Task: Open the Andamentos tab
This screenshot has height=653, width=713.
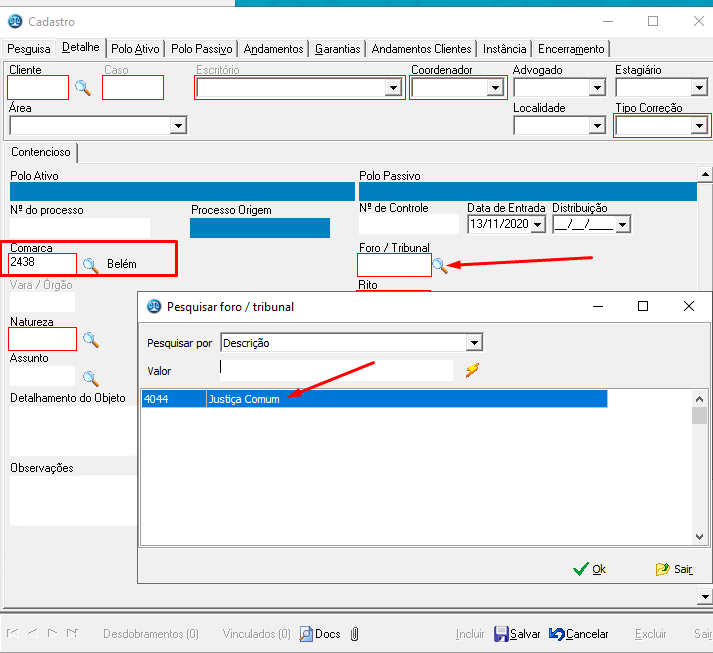Action: 273,49
